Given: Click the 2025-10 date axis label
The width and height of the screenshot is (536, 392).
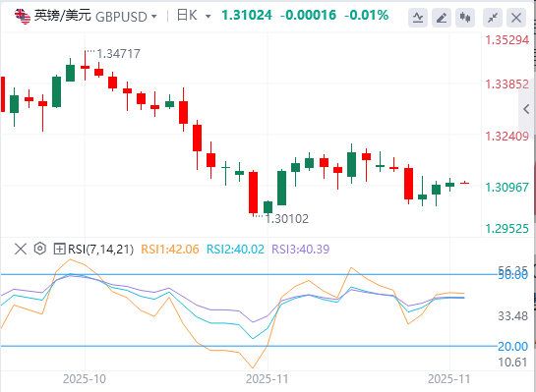Looking at the screenshot, I should point(85,378).
